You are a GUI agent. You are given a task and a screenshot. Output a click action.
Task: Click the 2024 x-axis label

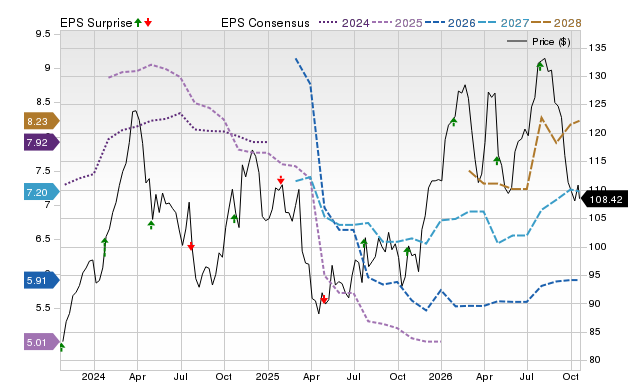click(93, 376)
